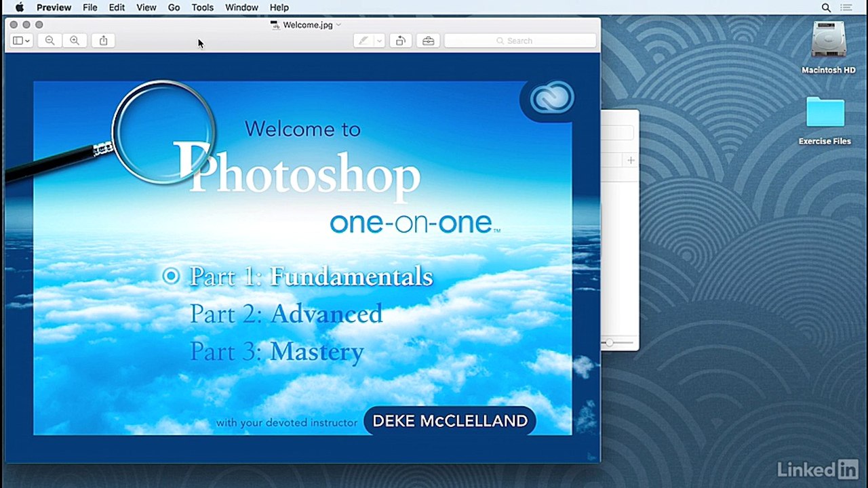868x488 pixels.
Task: Click the Rotate image icon
Action: click(401, 41)
